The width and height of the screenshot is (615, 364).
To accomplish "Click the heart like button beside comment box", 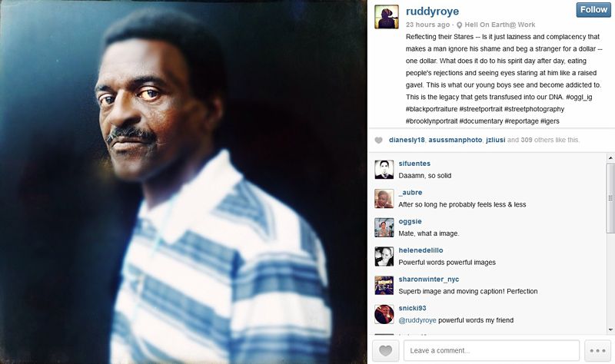I will (385, 350).
